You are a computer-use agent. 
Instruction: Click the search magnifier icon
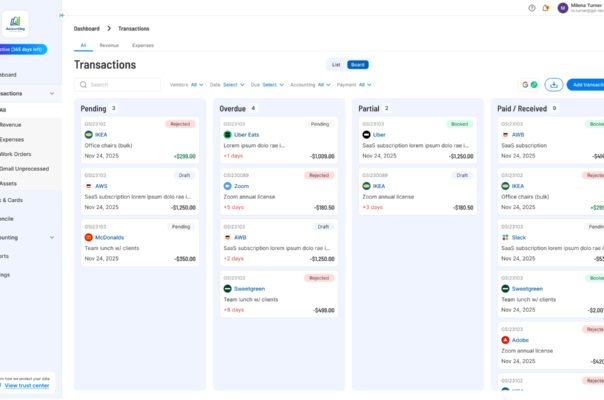point(83,85)
